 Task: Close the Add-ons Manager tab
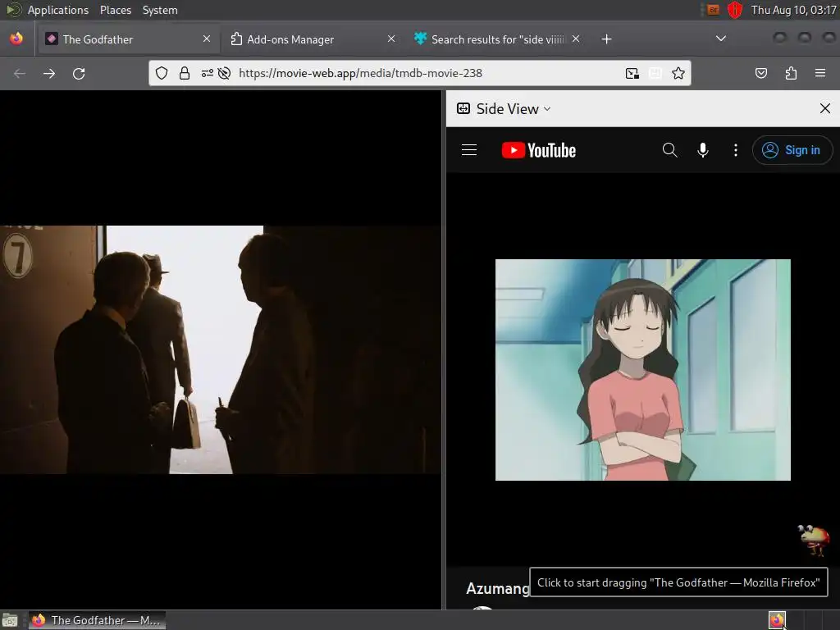coord(391,39)
